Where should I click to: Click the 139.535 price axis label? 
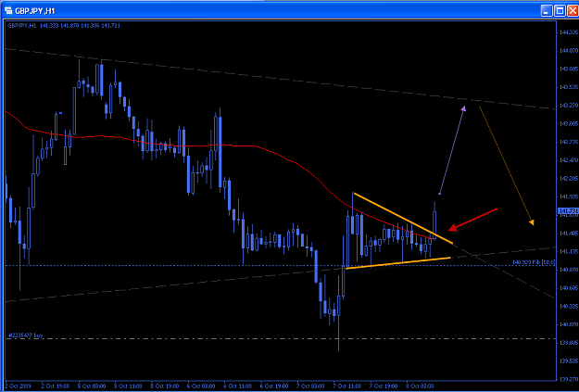coord(569,360)
